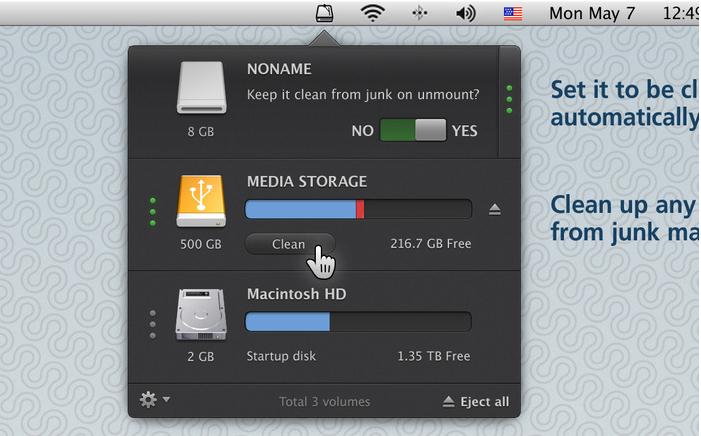The image size is (701, 436).
Task: Click the 2 GB size label
Action: point(201,357)
